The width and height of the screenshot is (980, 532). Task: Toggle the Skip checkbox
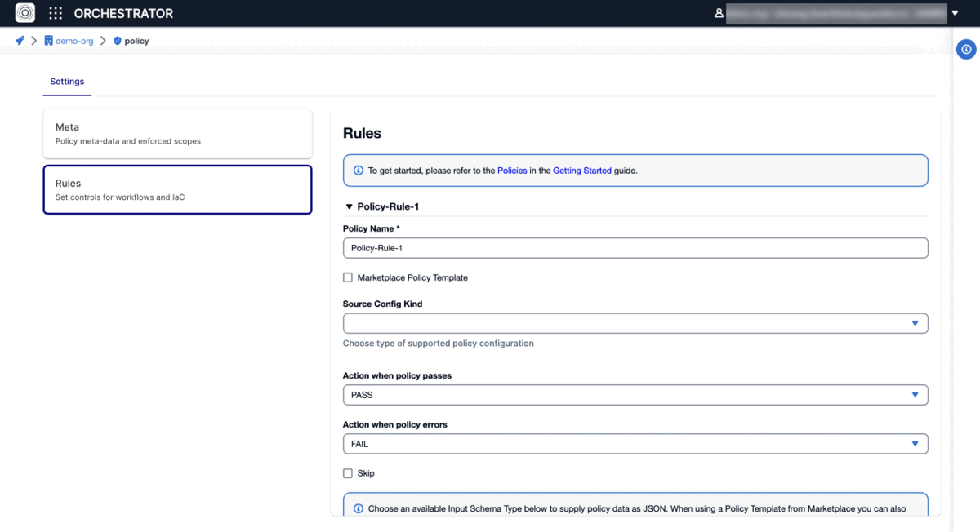click(x=348, y=473)
